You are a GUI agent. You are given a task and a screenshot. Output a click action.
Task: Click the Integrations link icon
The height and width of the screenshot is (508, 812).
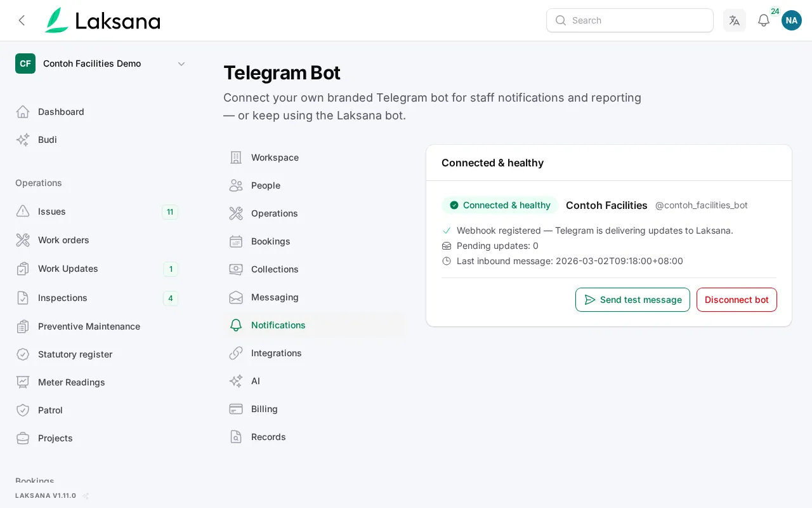236,353
